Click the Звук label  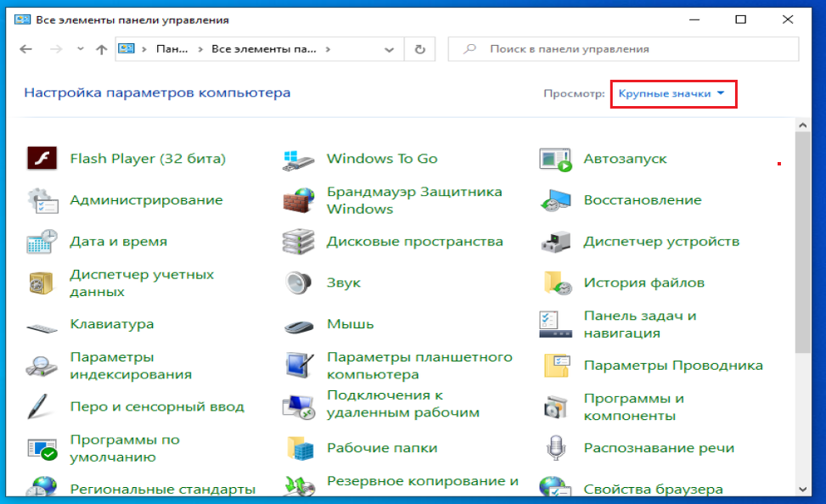[x=344, y=283]
